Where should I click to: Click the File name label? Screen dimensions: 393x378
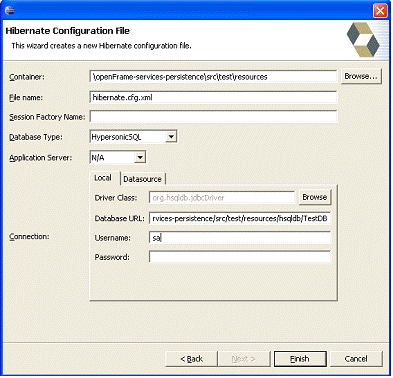pyautogui.click(x=26, y=98)
